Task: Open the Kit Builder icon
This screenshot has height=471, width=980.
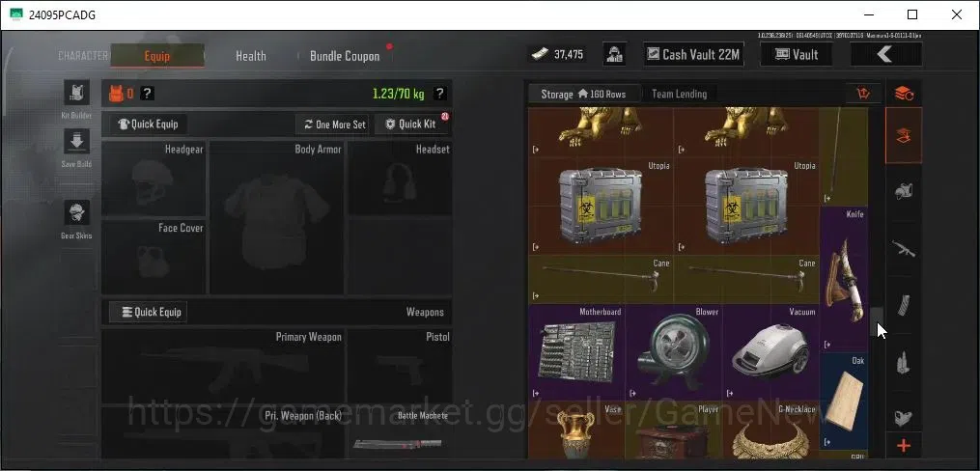Action: tap(77, 93)
